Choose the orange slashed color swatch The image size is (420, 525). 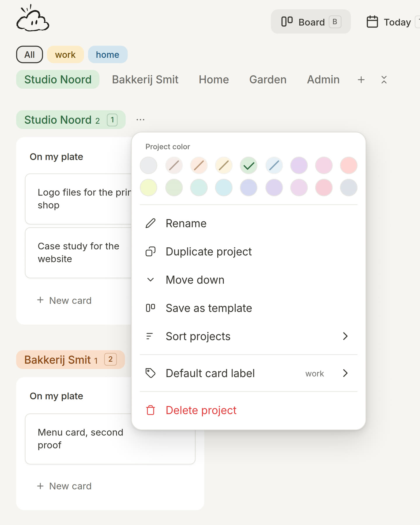[199, 166]
